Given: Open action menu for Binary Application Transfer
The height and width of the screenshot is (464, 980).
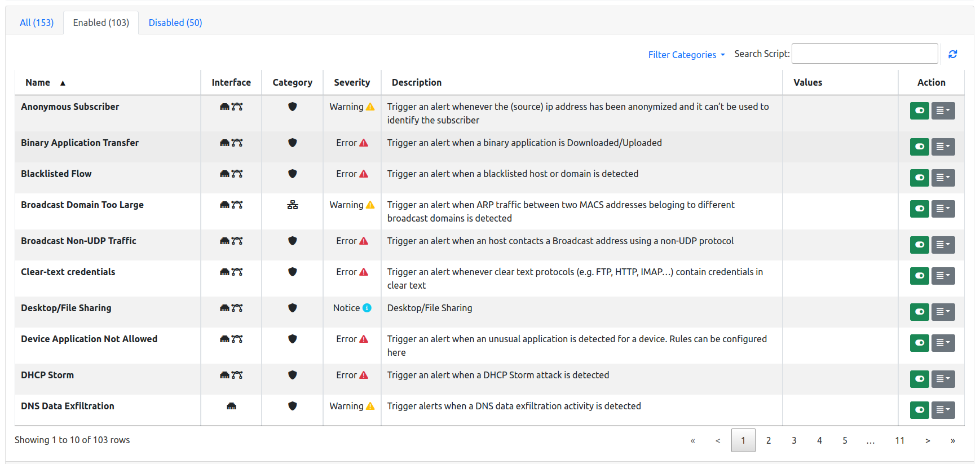Looking at the screenshot, I should point(943,147).
